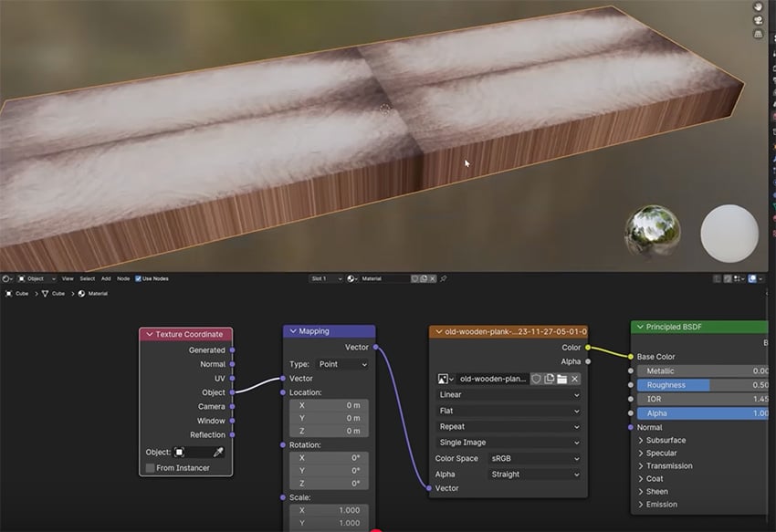Adjust the Roughness slider on Principled BSDF
776x532 pixels.
point(697,384)
